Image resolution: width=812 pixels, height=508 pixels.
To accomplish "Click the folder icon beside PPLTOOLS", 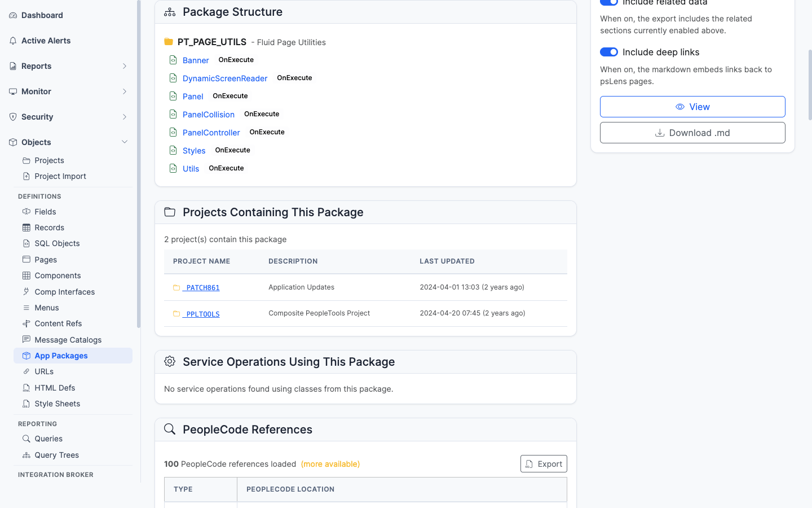I will (176, 314).
